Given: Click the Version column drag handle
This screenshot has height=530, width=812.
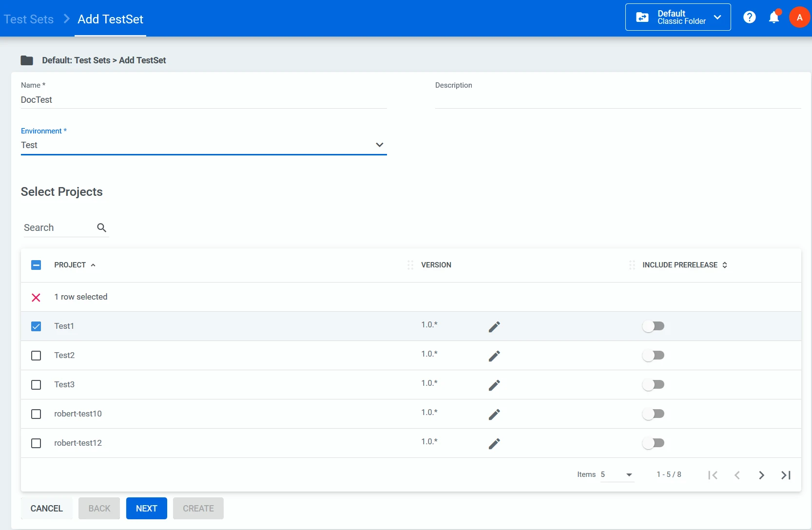Looking at the screenshot, I should coord(410,265).
